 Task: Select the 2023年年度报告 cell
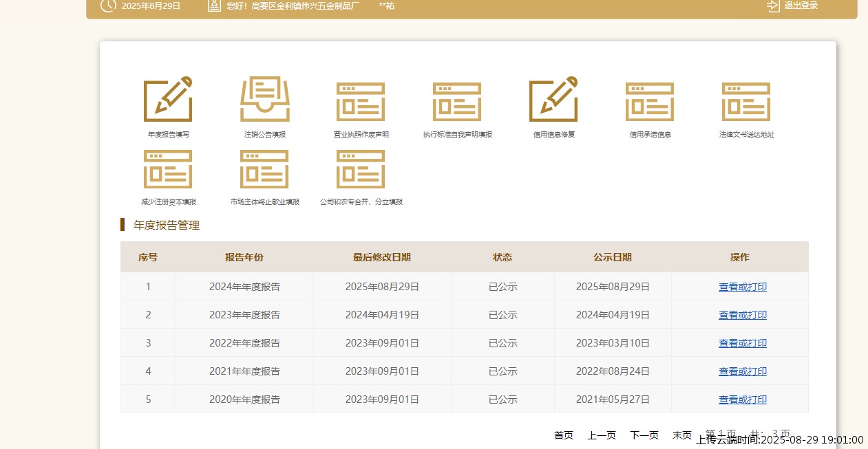[244, 315]
